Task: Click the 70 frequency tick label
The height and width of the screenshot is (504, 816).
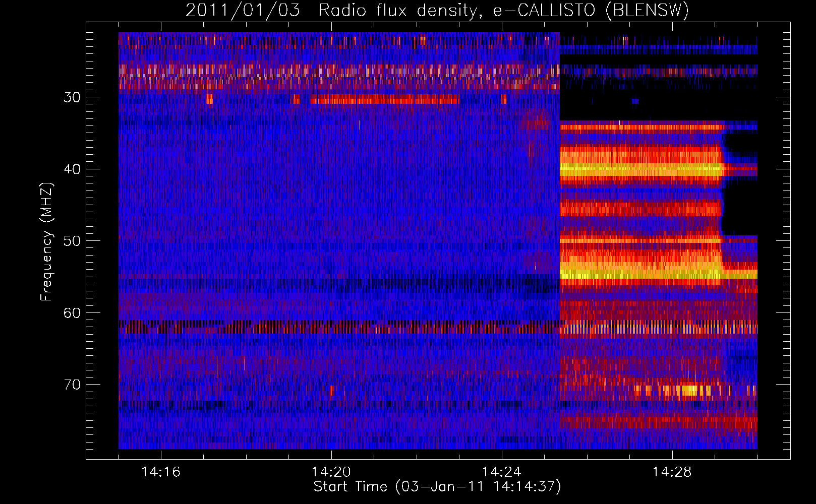Action: tap(72, 385)
